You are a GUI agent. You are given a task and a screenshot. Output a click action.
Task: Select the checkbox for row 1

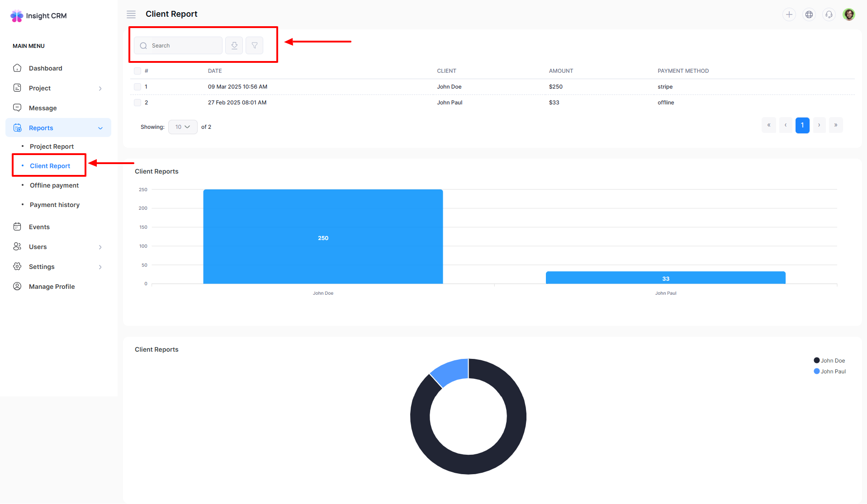click(x=137, y=87)
